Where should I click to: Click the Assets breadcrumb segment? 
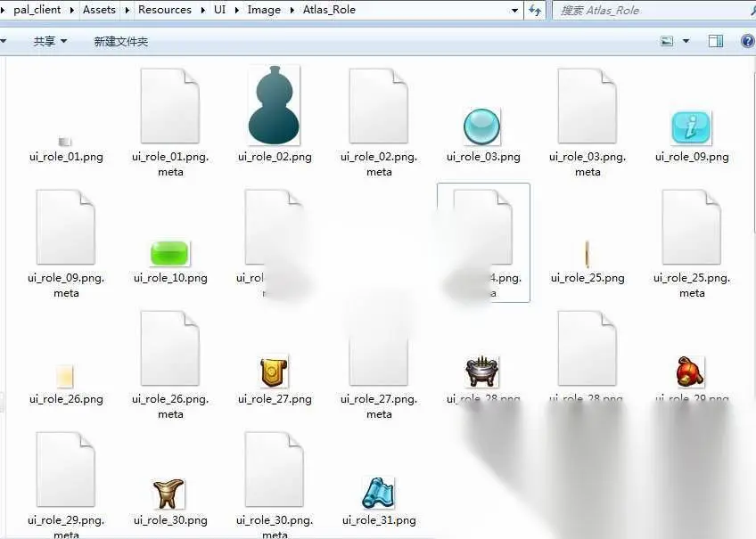(99, 10)
